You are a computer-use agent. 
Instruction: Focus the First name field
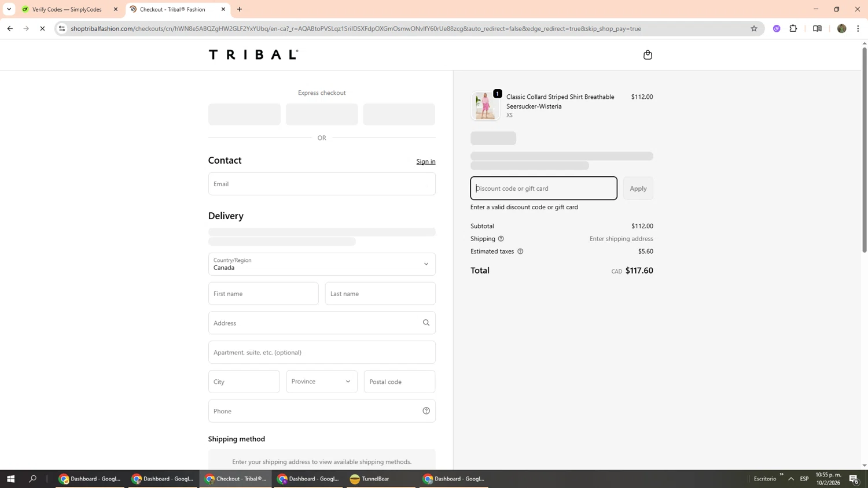[x=263, y=294]
